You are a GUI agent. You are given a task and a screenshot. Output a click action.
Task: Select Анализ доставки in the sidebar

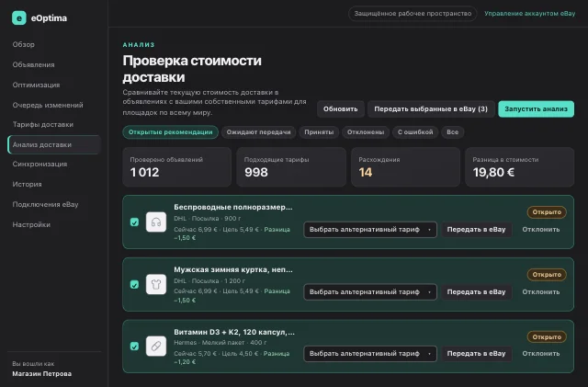[x=54, y=144]
